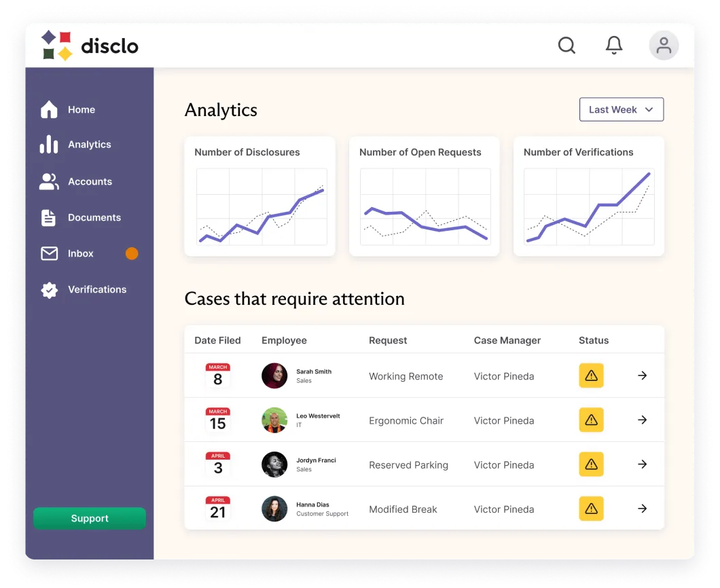Select the Home icon in the sidebar
Viewport: 720px width, 588px height.
point(49,109)
